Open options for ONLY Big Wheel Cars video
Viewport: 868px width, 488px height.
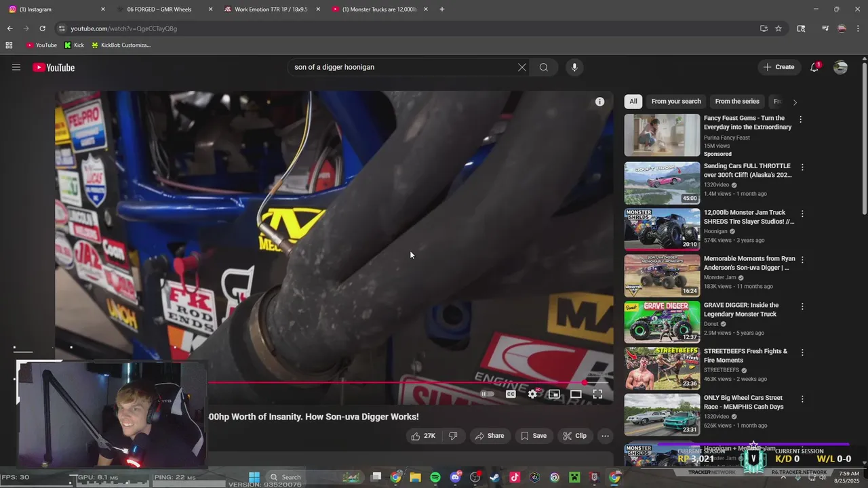click(x=802, y=399)
